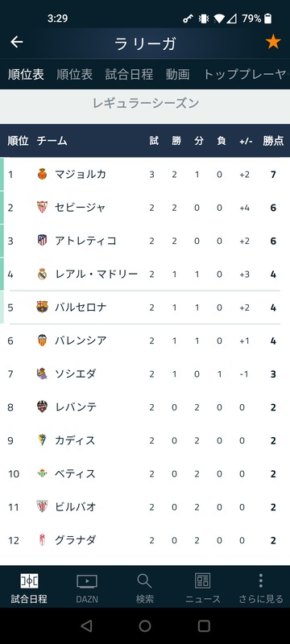The image size is (290, 644).
Task: Switch to the top 試合日程 tab
Action: point(129,74)
